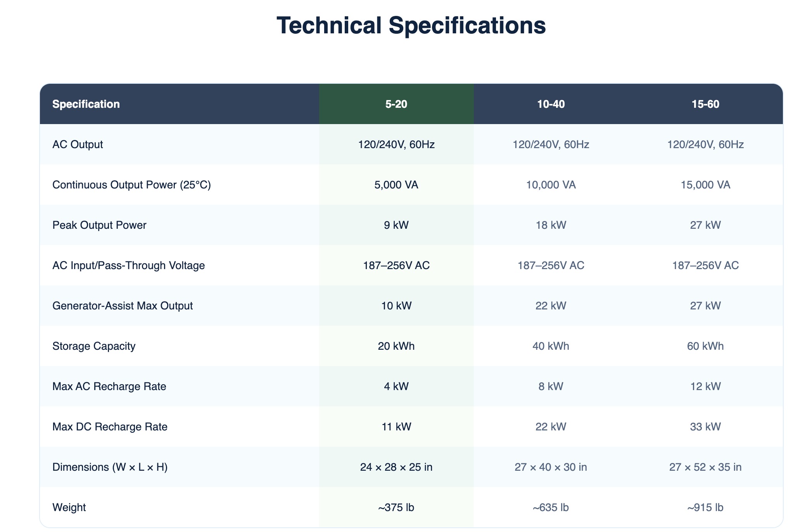Click the Max DC Recharge Rate label
Screen dimensions: 805x532
click(x=110, y=427)
